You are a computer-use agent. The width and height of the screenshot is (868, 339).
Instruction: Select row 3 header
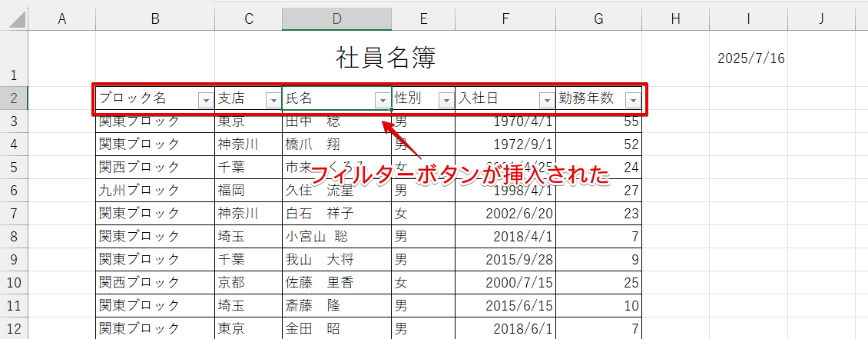coord(14,121)
